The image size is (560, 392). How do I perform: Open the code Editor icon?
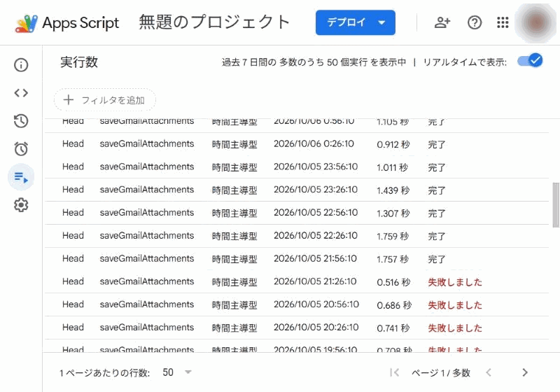pyautogui.click(x=21, y=93)
